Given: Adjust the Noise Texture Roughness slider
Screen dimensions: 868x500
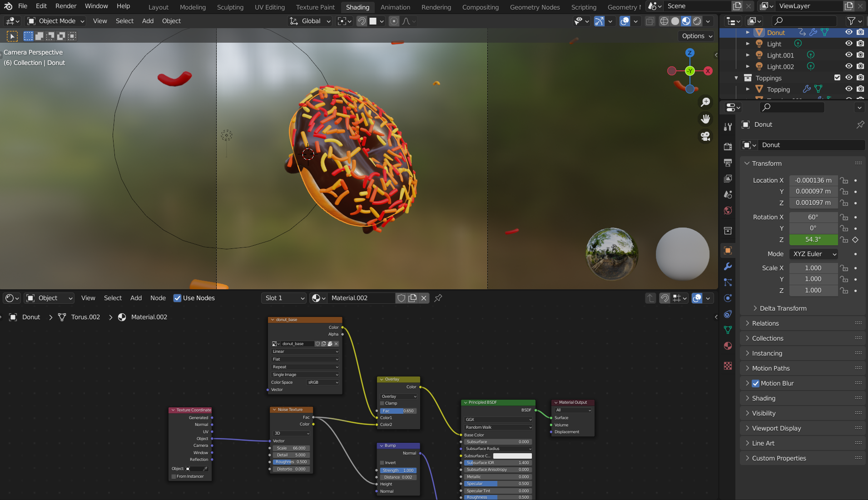Looking at the screenshot, I should coord(291,462).
